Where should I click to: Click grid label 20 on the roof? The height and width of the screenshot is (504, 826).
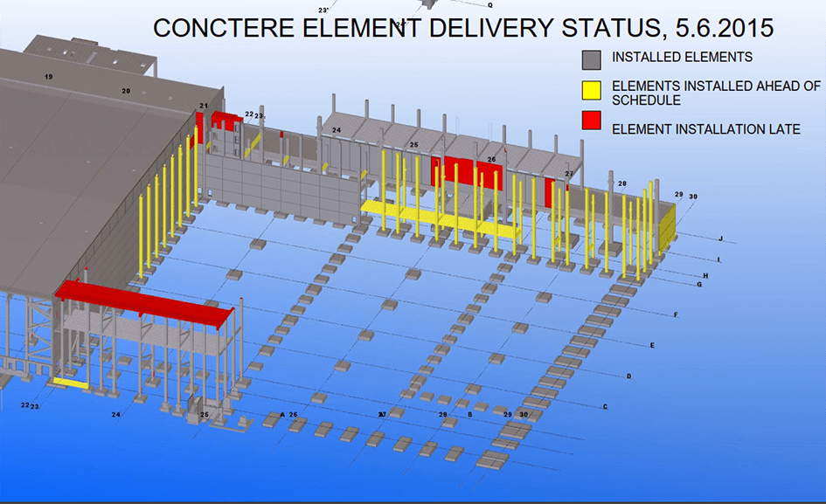126,91
